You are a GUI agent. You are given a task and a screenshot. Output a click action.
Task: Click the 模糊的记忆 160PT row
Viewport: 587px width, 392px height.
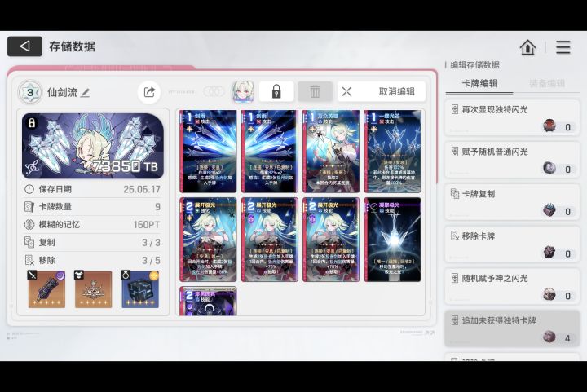coord(92,224)
